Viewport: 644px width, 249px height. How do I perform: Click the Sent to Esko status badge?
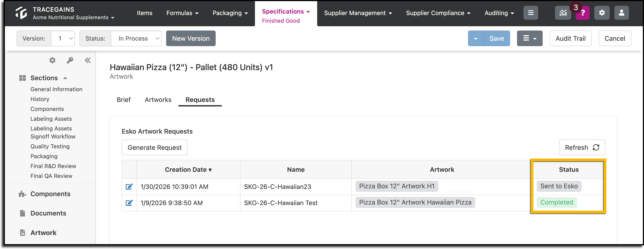pos(559,186)
